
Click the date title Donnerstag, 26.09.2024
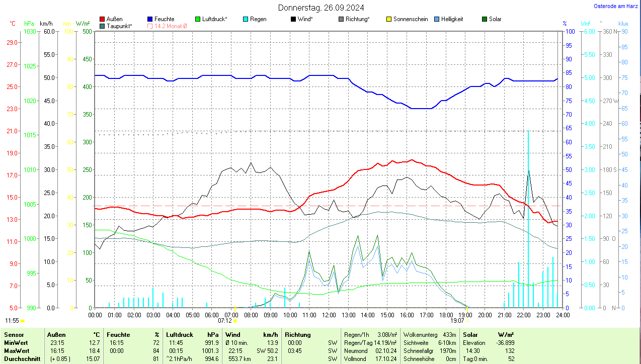coord(321,8)
